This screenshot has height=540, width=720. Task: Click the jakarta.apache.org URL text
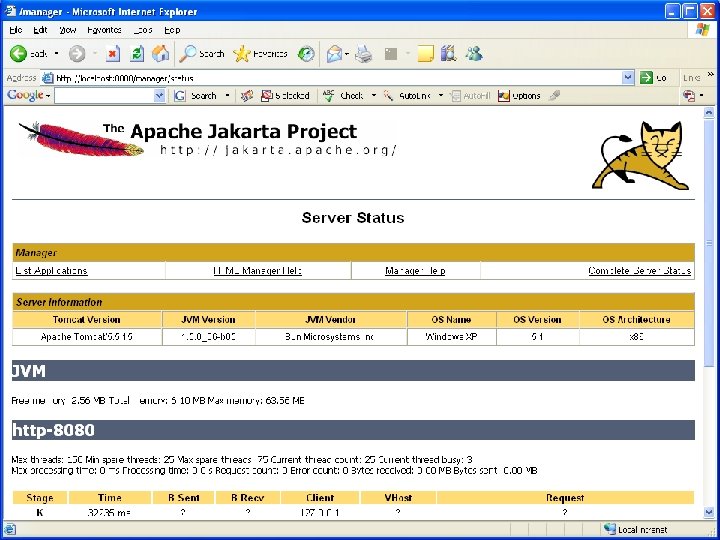coord(278,150)
